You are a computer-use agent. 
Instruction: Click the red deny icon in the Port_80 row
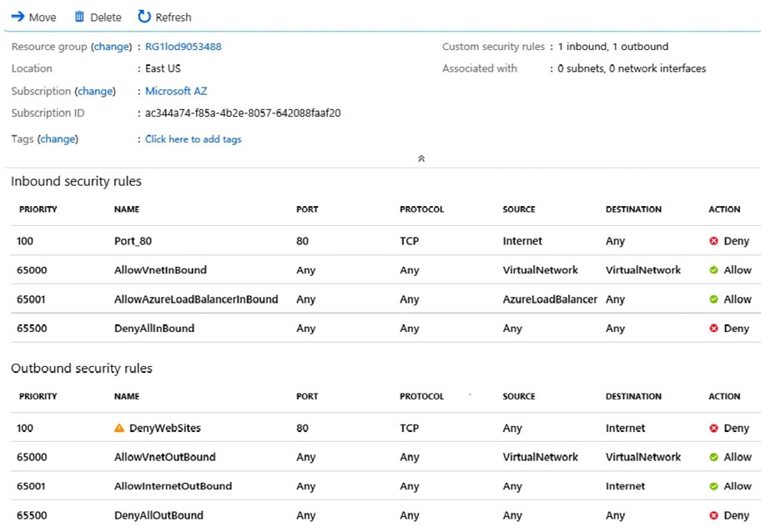coord(713,240)
